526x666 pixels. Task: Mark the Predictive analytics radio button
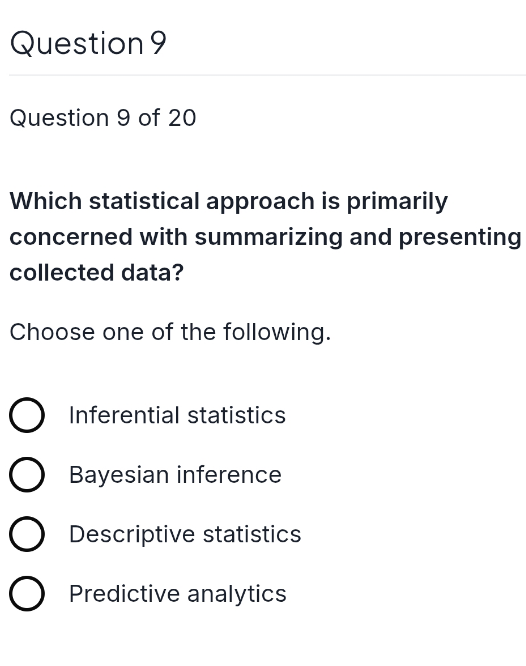click(27, 593)
